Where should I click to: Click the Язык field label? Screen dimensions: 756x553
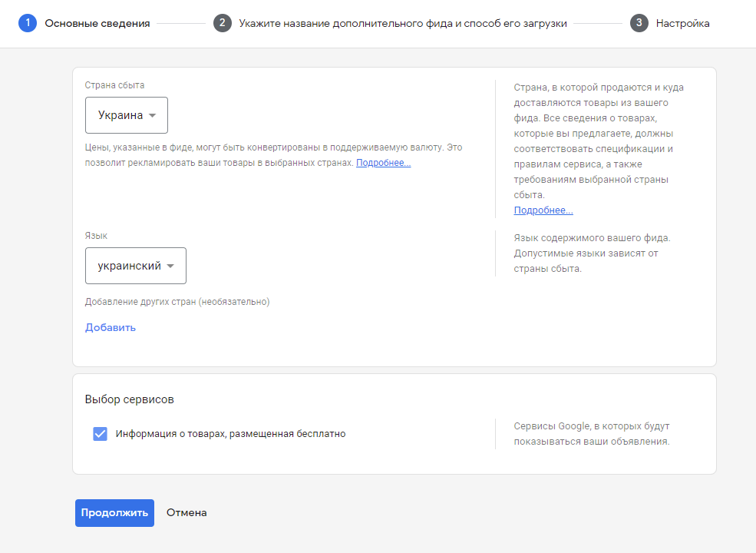tap(96, 236)
